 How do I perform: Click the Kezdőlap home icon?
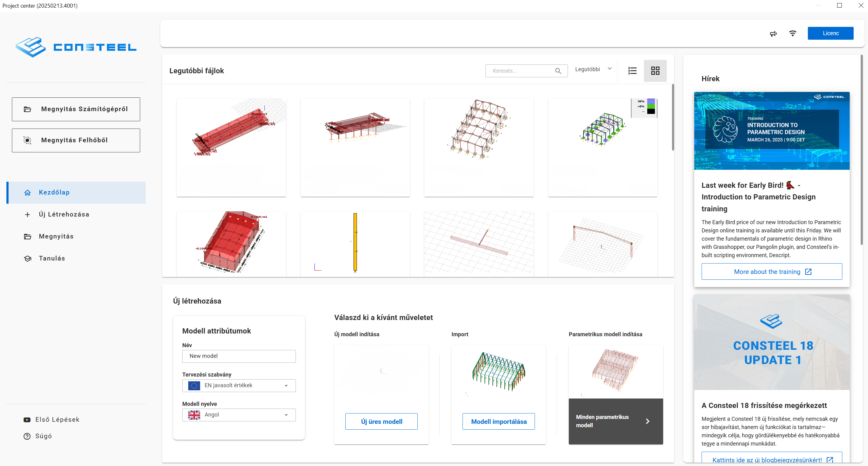[27, 192]
